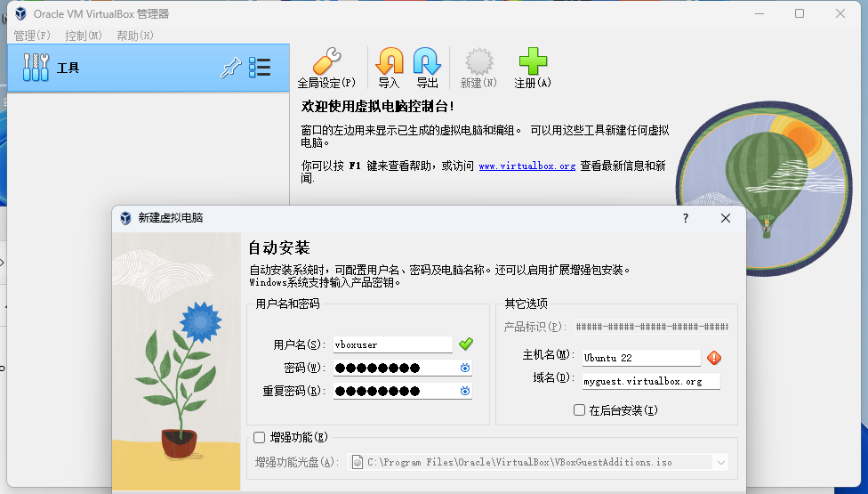Click domain field myguest.virtualbox.org

pos(651,381)
